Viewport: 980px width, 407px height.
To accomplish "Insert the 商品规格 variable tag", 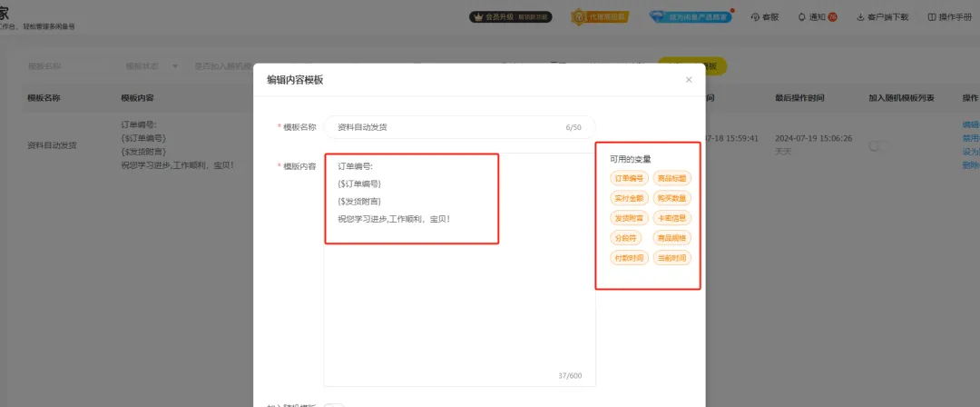I will (671, 239).
